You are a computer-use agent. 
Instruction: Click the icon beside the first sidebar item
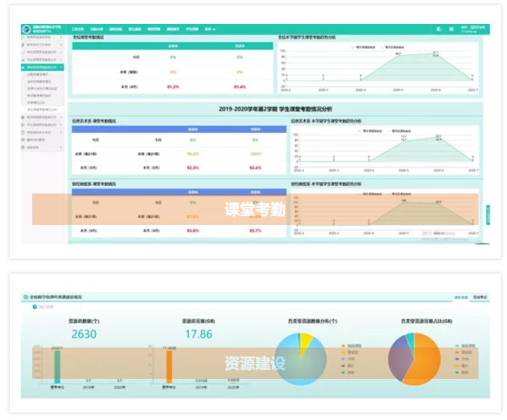point(24,37)
